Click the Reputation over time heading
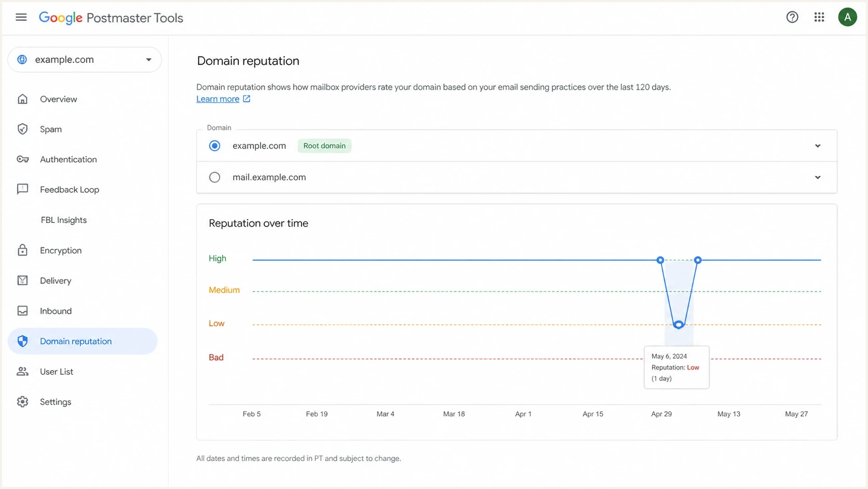 [259, 223]
